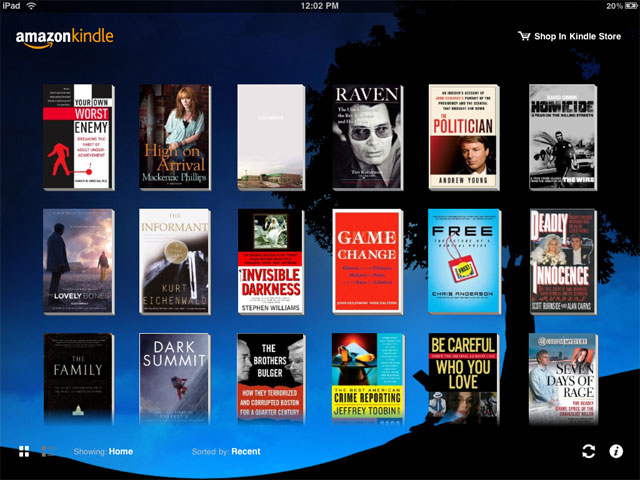This screenshot has height=480, width=640.
Task: Open Seven Days of Rage book
Action: pyautogui.click(x=563, y=379)
